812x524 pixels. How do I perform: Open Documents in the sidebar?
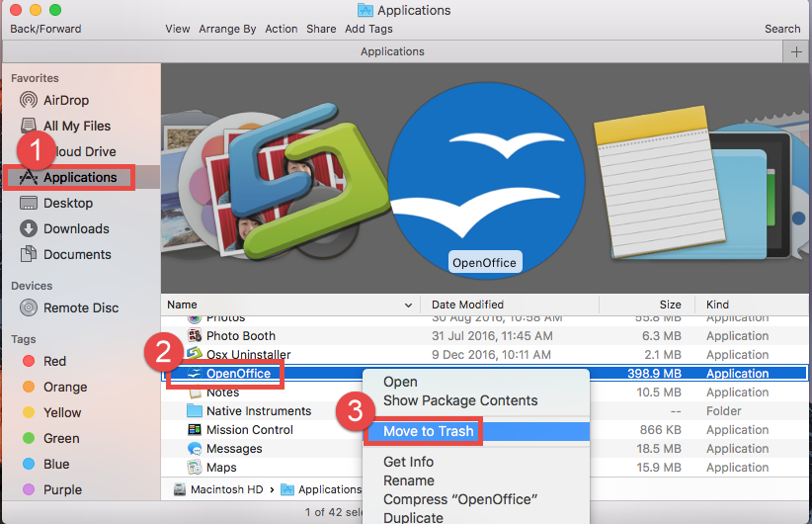tap(65, 254)
